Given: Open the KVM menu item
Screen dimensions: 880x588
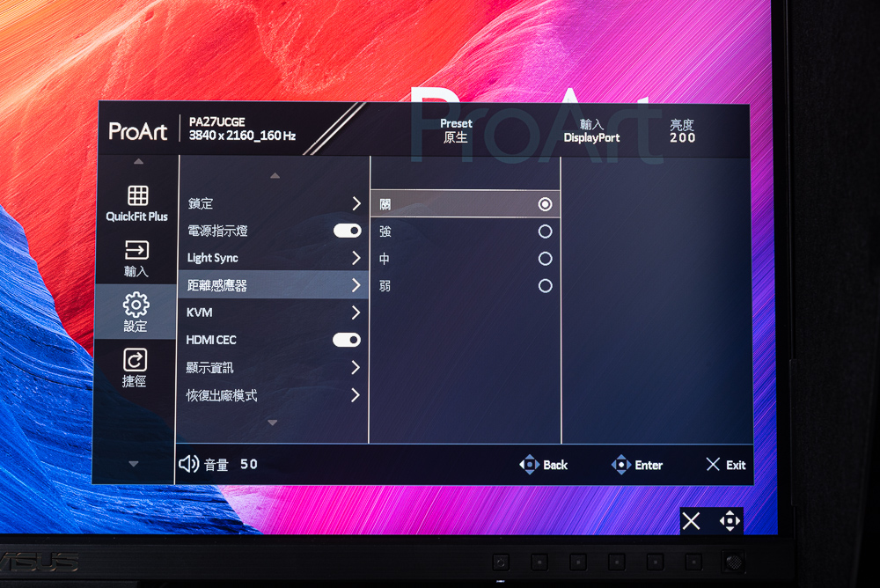Looking at the screenshot, I should 273,312.
